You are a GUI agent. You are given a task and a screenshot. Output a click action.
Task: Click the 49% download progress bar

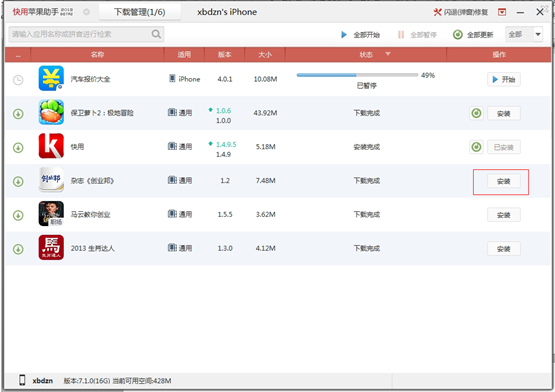point(357,75)
